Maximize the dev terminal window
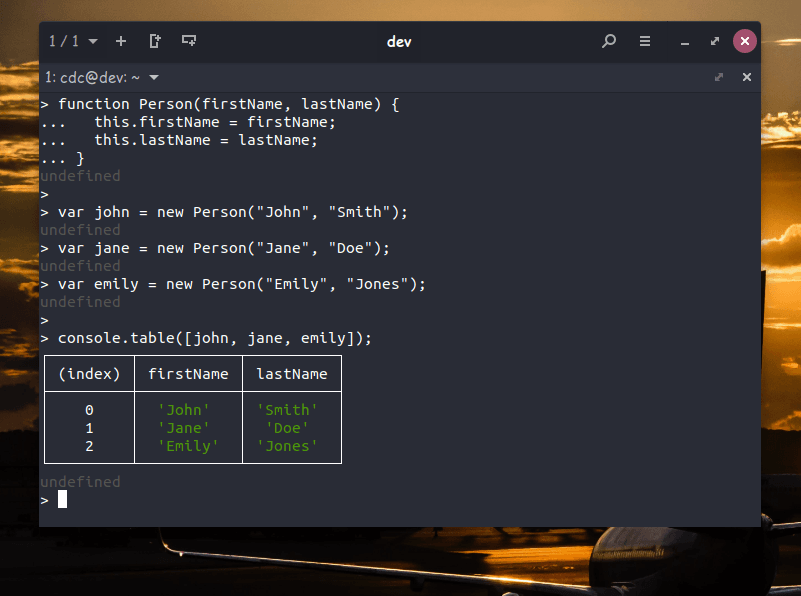This screenshot has width=801, height=596. (x=715, y=41)
